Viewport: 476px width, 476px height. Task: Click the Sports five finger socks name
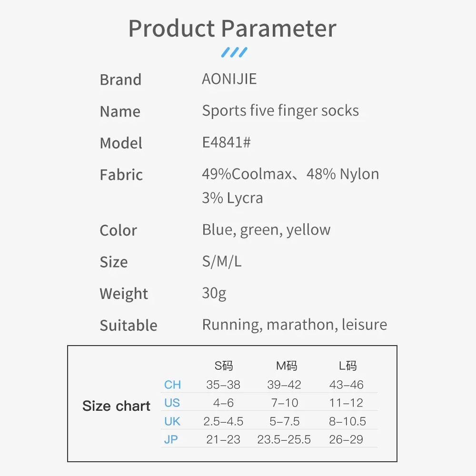tap(280, 110)
